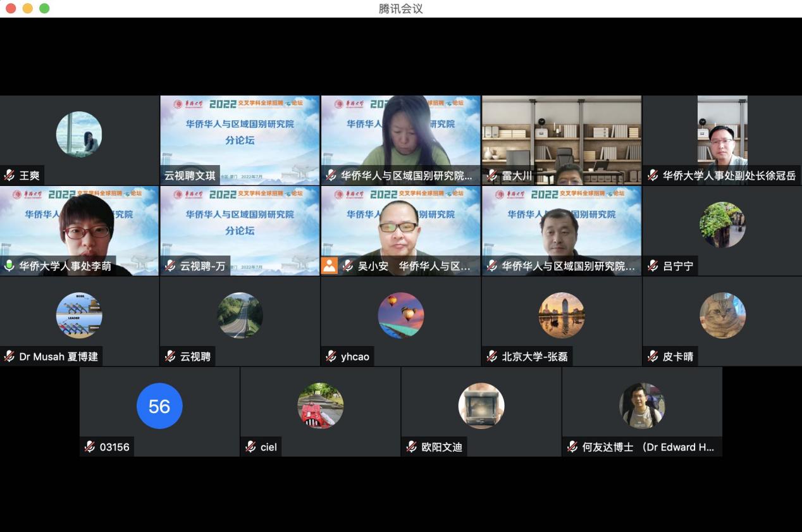Viewport: 802px width, 532px height.
Task: Click the muted mic icon beside 欧阳文迪
Action: click(411, 447)
